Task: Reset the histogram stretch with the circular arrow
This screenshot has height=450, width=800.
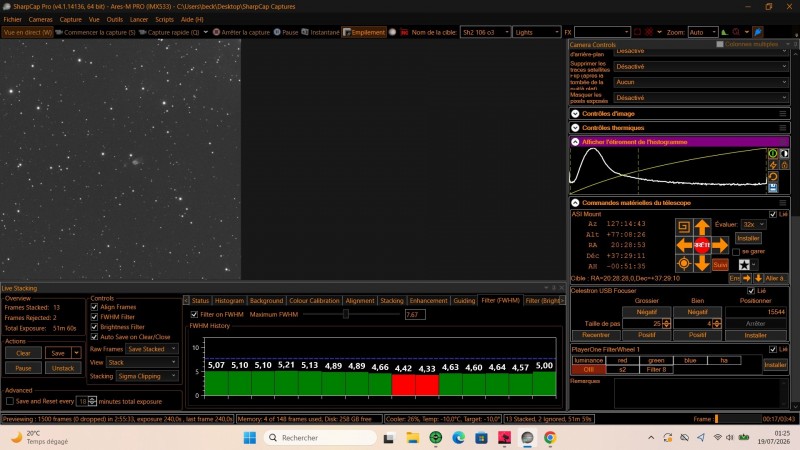Action: (773, 176)
